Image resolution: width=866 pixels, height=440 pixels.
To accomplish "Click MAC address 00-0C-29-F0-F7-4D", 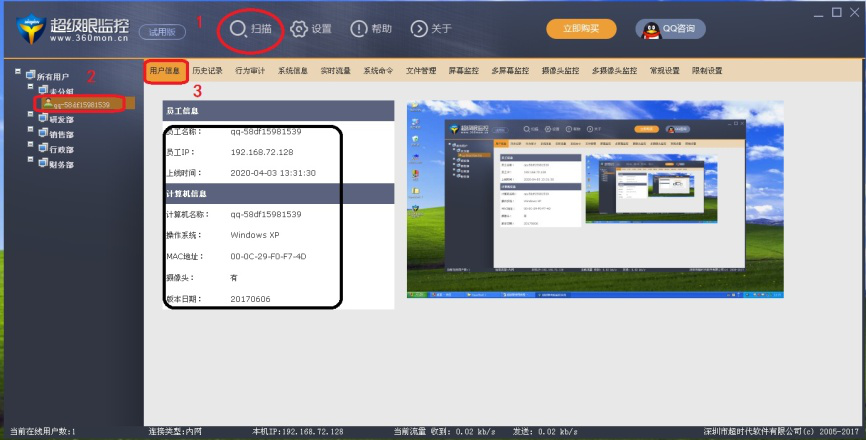I will tap(268, 256).
